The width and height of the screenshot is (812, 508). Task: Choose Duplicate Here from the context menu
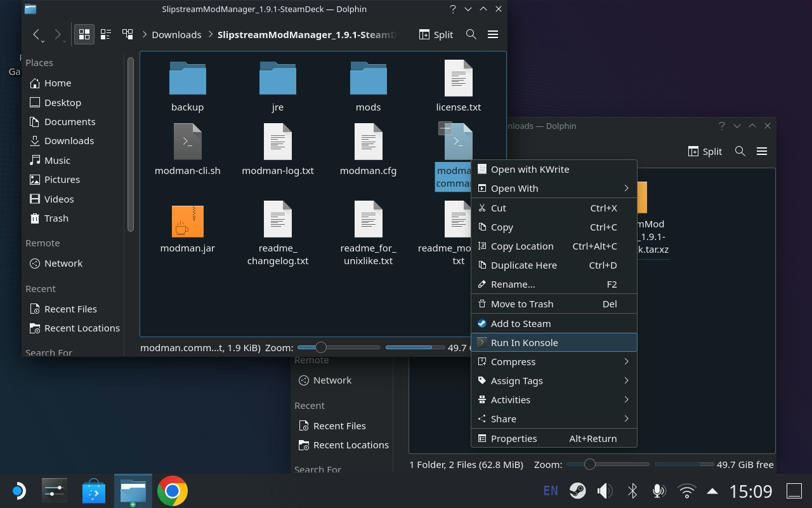click(x=554, y=265)
